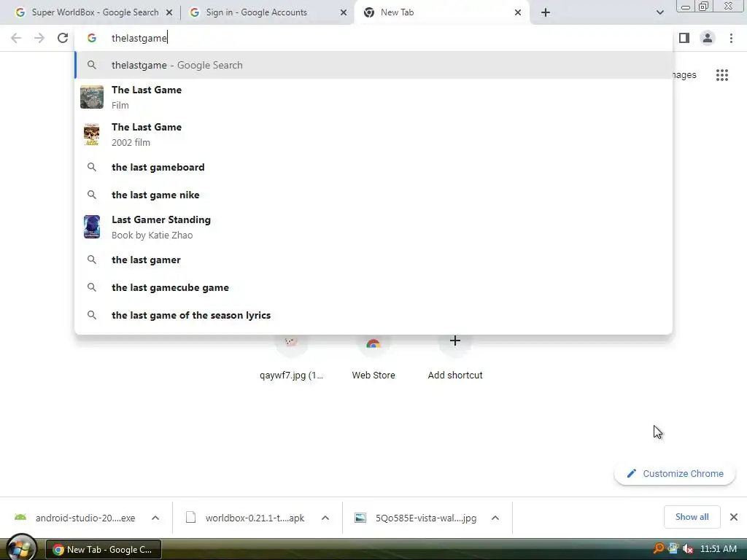Viewport: 747px width, 560px height.
Task: Select 'The Last Game' 2002 film suggestion
Action: 373,134
